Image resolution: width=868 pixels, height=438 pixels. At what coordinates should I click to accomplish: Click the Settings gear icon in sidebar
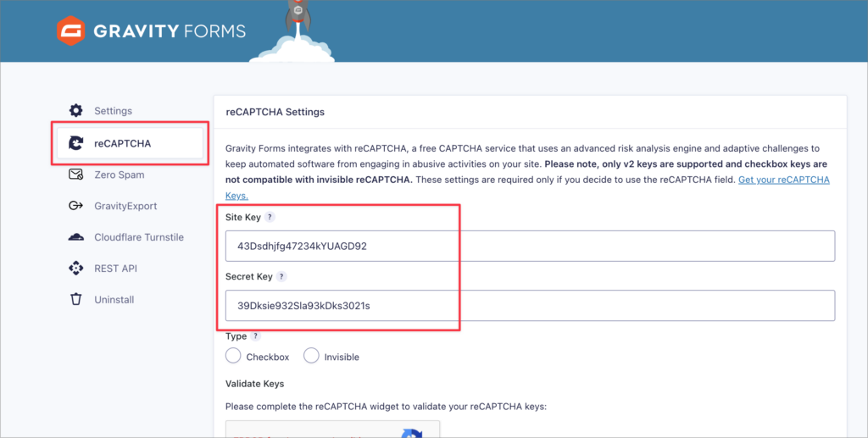pyautogui.click(x=75, y=111)
